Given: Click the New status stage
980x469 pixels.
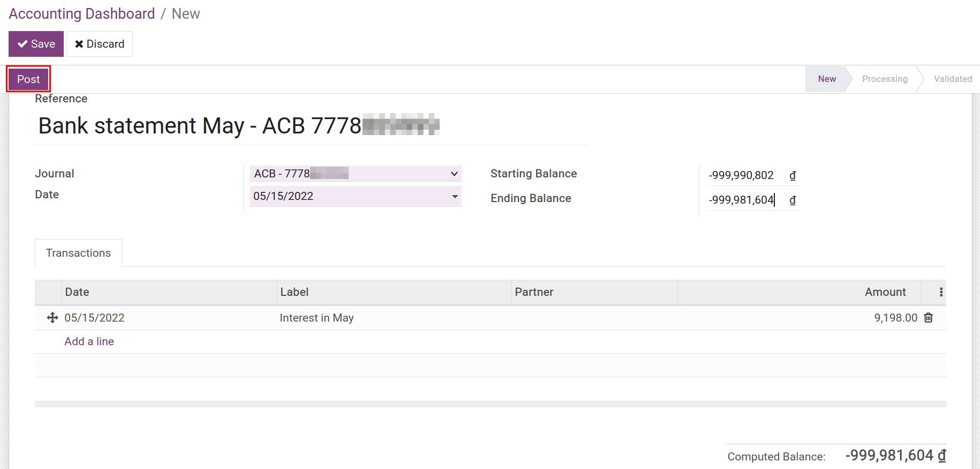Looking at the screenshot, I should click(x=826, y=79).
